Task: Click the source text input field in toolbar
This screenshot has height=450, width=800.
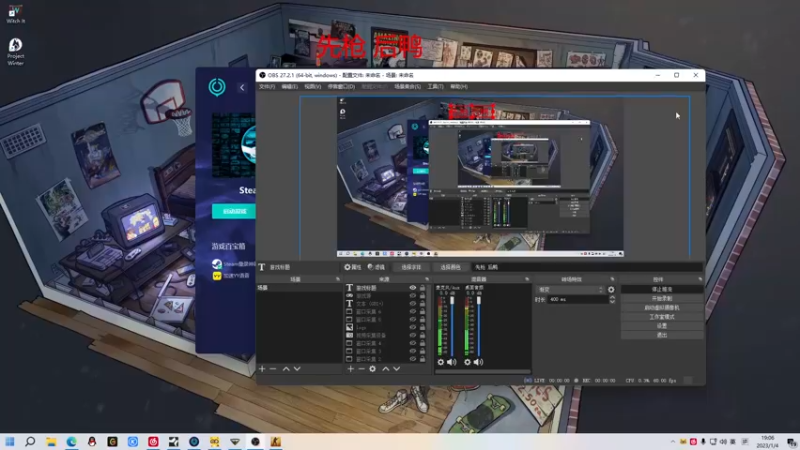Action: pos(587,267)
